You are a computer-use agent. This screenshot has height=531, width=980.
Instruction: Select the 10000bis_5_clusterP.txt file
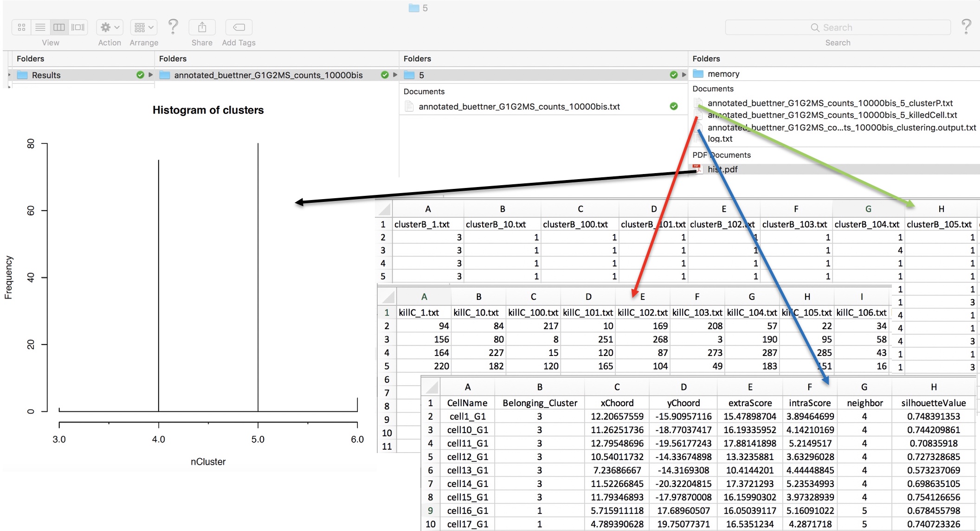click(830, 103)
